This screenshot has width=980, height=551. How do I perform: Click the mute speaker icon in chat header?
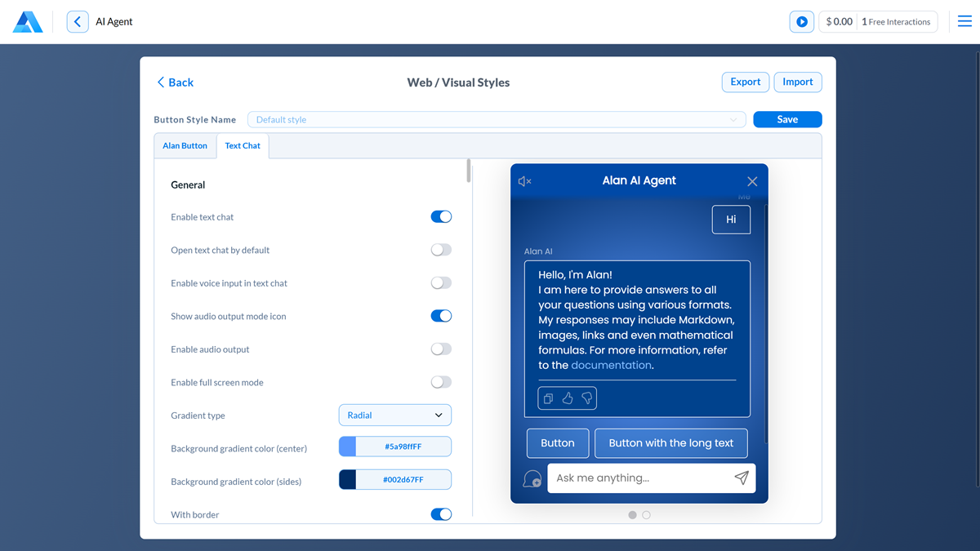click(x=525, y=181)
